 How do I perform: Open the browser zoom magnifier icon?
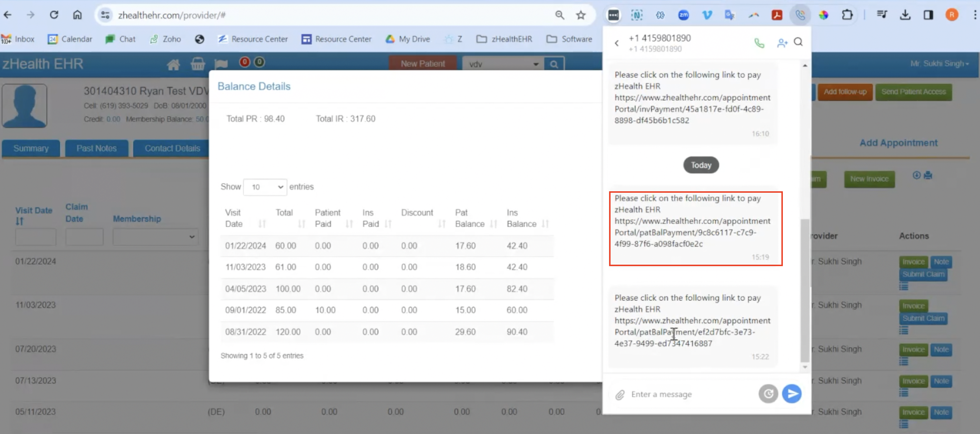pos(560,15)
